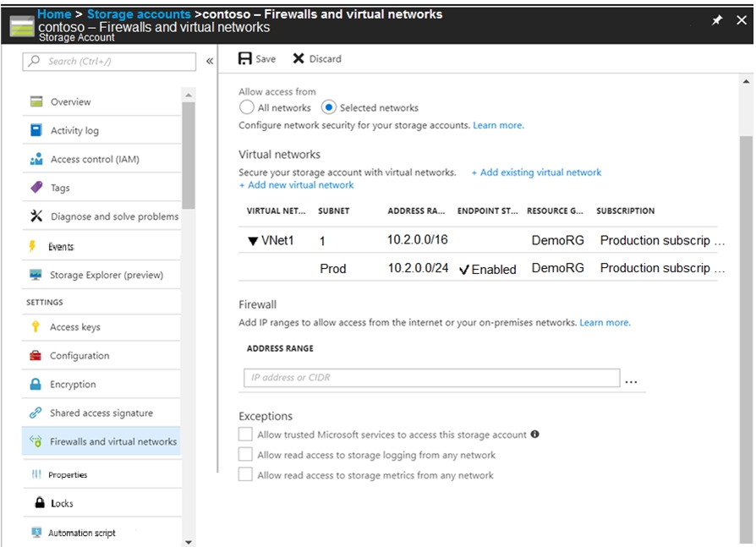Check Allow read access to storage metrics
This screenshot has height=547, width=756.
(x=245, y=474)
